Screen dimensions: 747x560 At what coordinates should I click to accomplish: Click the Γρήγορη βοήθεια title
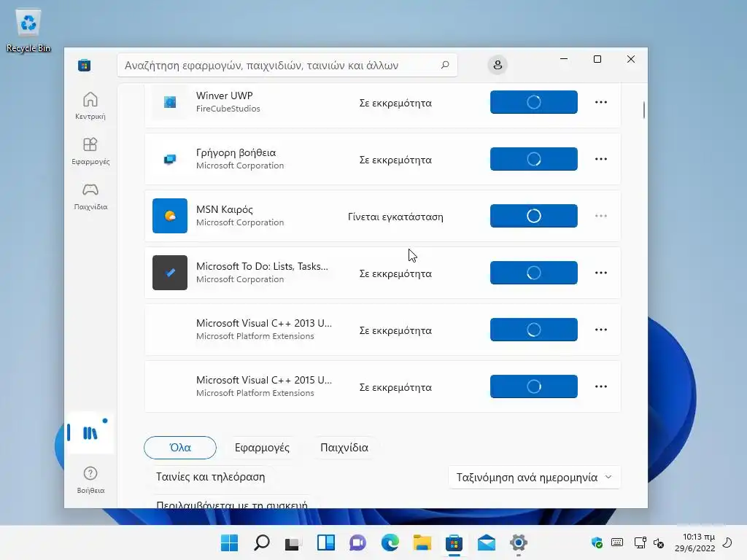coord(236,153)
